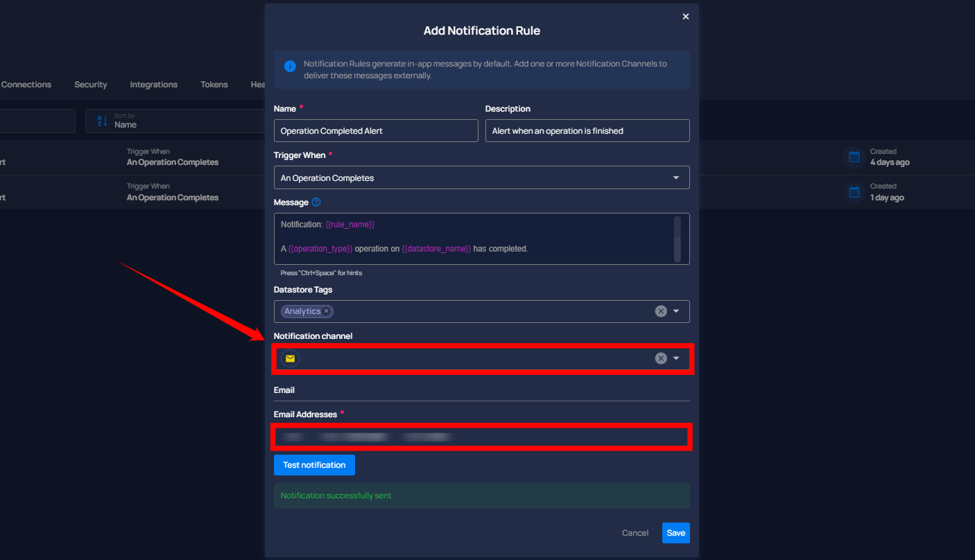
Task: Click calendar icon beside '4 days ago'
Action: coord(854,157)
